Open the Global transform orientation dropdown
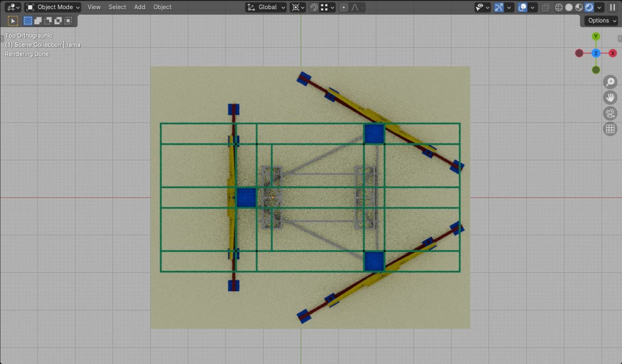This screenshot has width=622, height=364. coord(266,7)
